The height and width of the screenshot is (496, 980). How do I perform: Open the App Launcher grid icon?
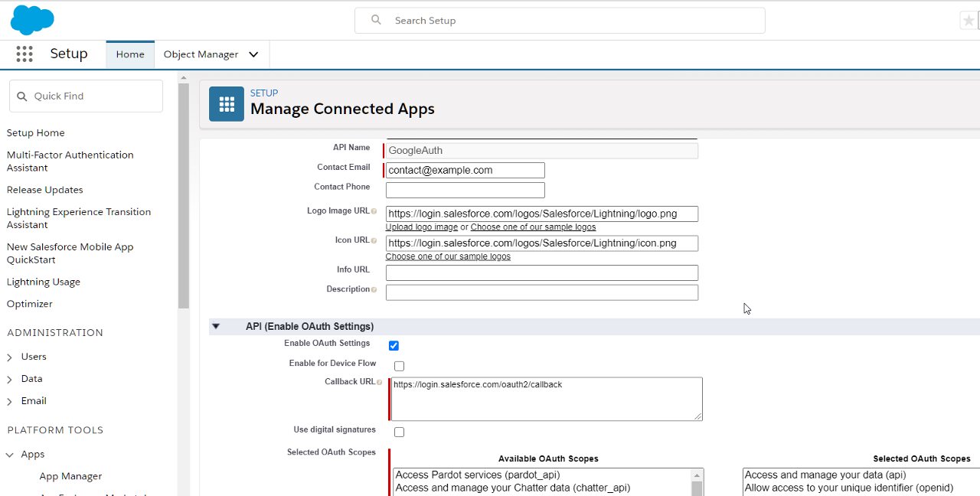click(24, 54)
